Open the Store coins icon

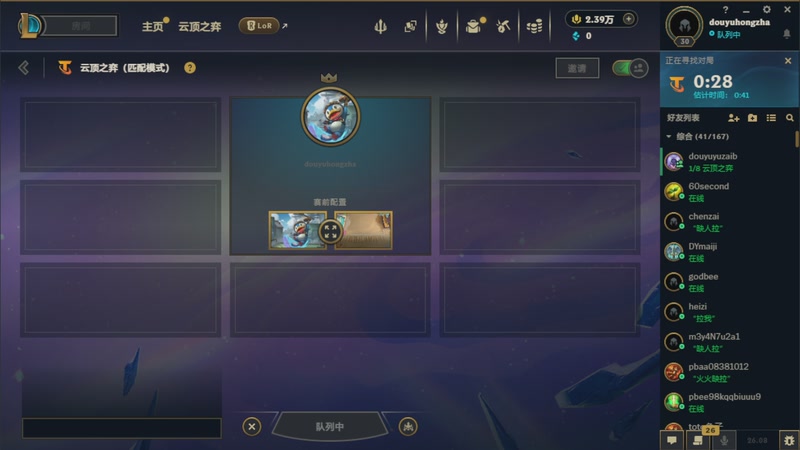[x=534, y=26]
